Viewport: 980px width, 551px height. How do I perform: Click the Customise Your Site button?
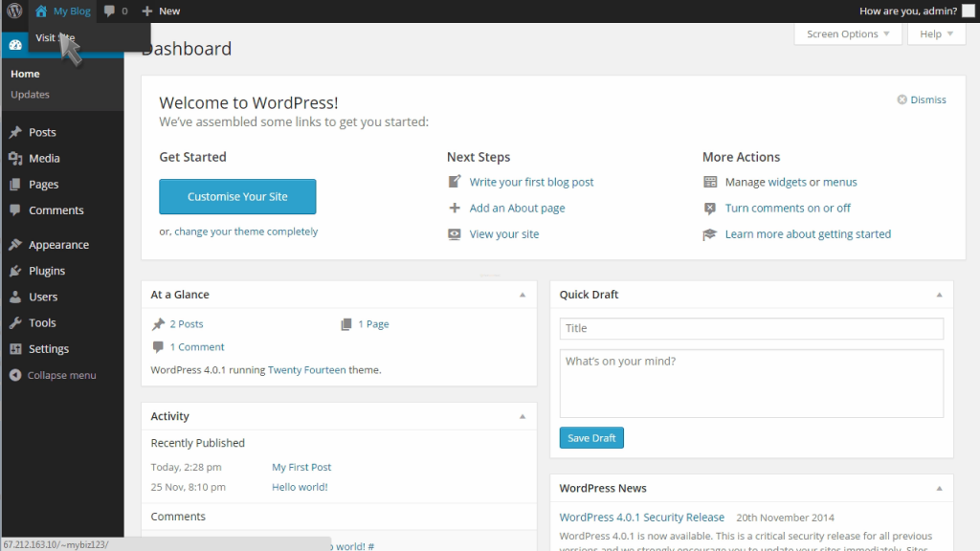point(237,197)
